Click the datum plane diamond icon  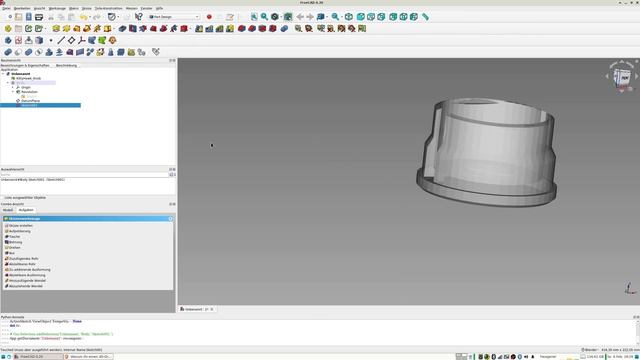point(71,40)
